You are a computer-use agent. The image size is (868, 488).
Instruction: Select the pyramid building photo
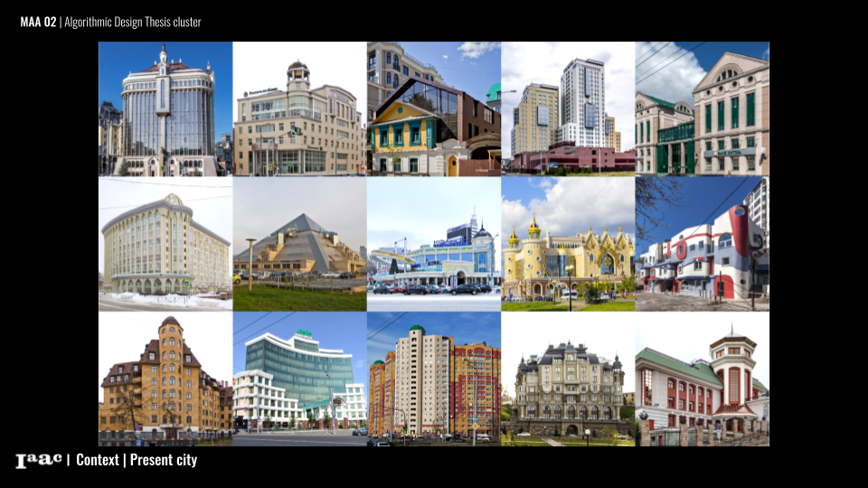(x=299, y=244)
